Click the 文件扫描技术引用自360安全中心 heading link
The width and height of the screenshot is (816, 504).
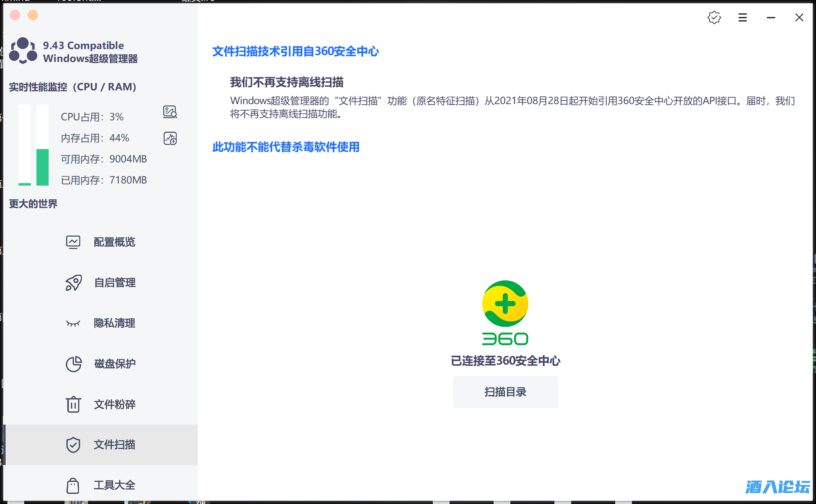(x=295, y=51)
